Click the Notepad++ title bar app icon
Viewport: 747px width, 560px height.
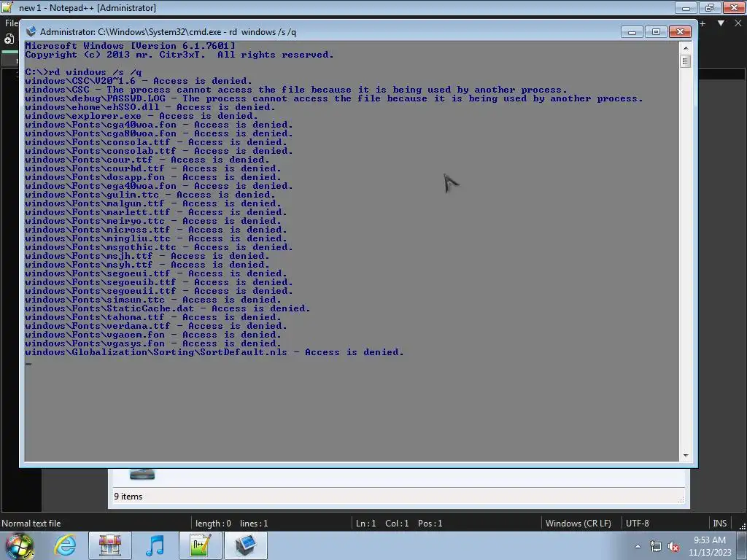click(x=7, y=7)
